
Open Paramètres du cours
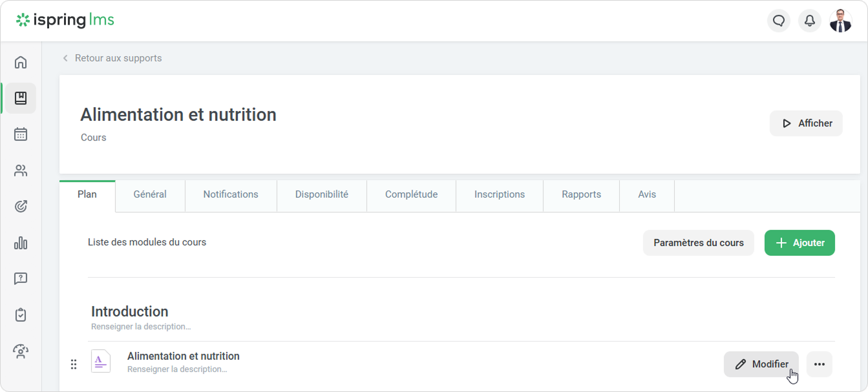click(x=698, y=243)
